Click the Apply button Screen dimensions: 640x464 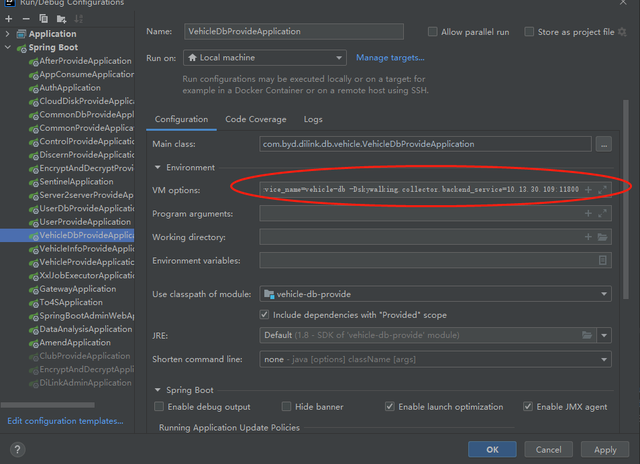pyautogui.click(x=605, y=449)
